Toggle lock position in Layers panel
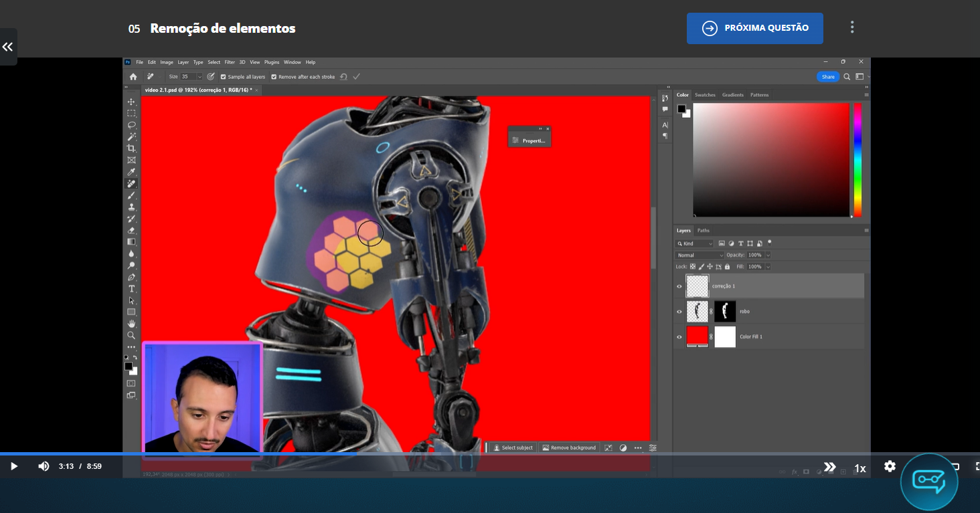The width and height of the screenshot is (980, 513). point(710,266)
